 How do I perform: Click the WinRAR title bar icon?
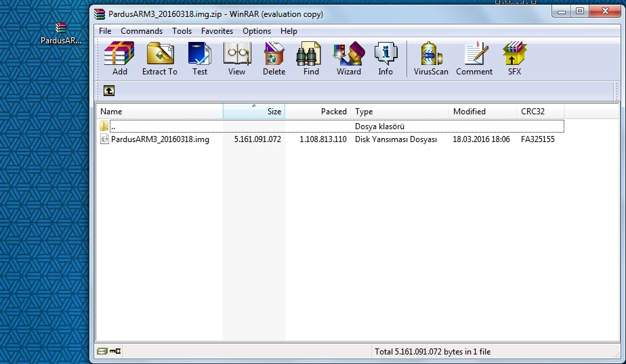click(x=100, y=14)
